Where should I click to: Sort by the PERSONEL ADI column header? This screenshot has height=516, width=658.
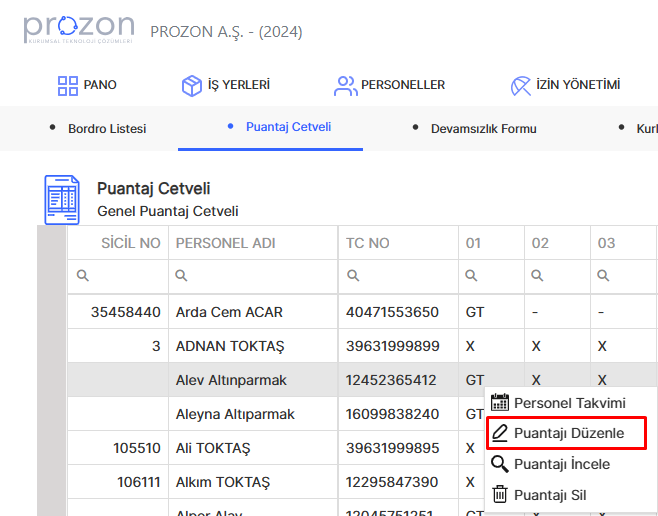point(226,243)
